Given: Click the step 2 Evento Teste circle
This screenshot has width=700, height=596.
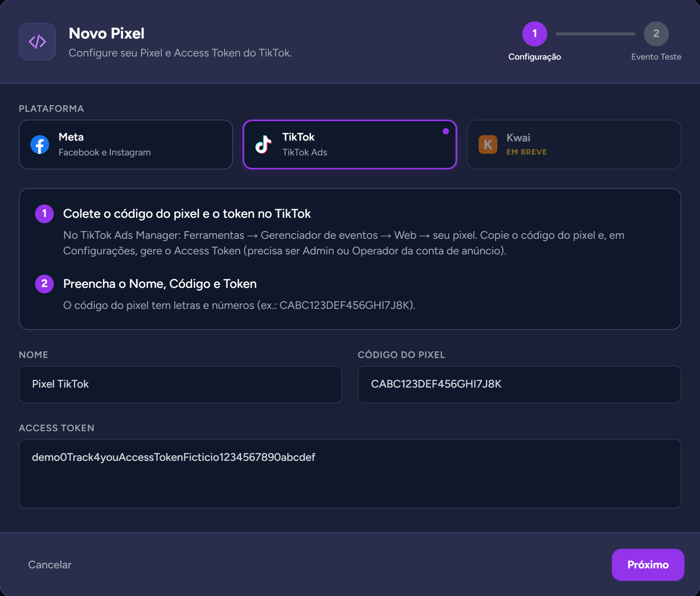Looking at the screenshot, I should click(x=656, y=34).
